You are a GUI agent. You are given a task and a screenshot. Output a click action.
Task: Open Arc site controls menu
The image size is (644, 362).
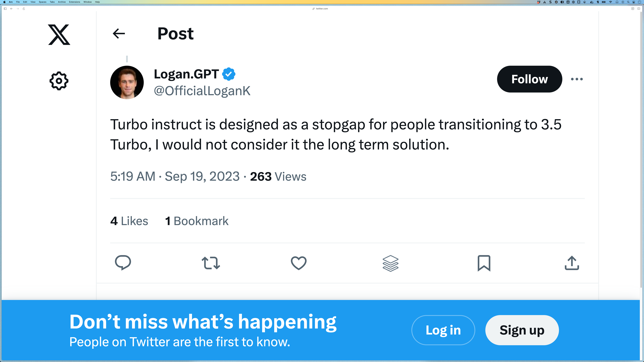point(633,9)
